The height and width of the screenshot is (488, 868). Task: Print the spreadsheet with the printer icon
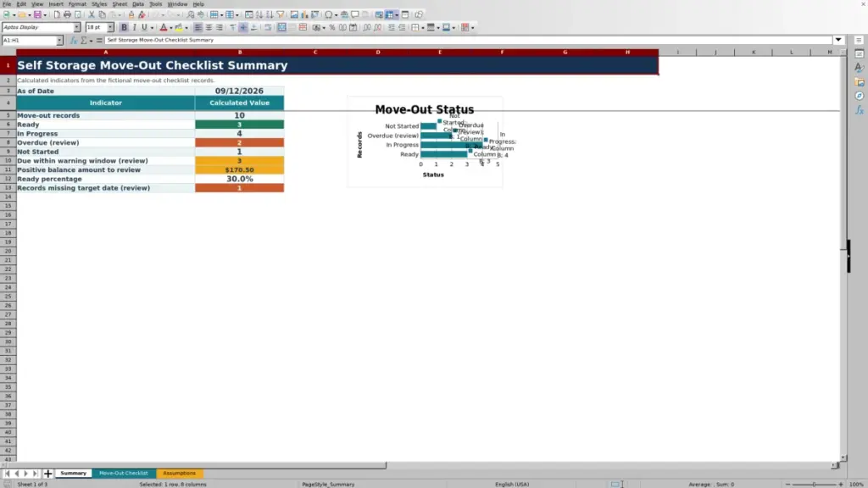click(x=67, y=15)
